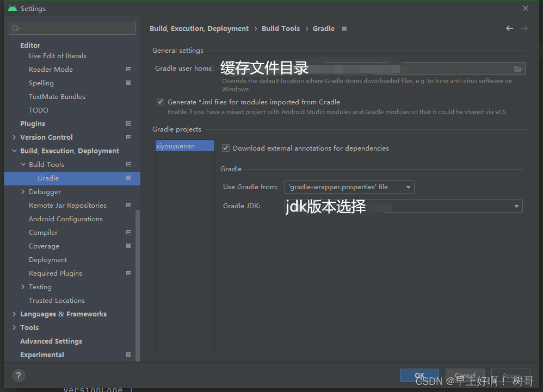Screen dimensions: 543x392
Task: Open the Gradle JDK dropdown
Action: (403, 206)
